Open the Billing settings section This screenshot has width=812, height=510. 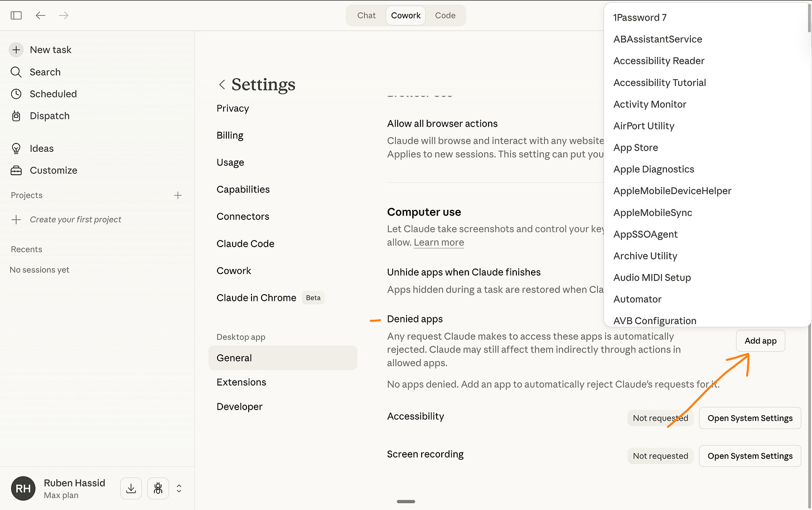pos(230,136)
